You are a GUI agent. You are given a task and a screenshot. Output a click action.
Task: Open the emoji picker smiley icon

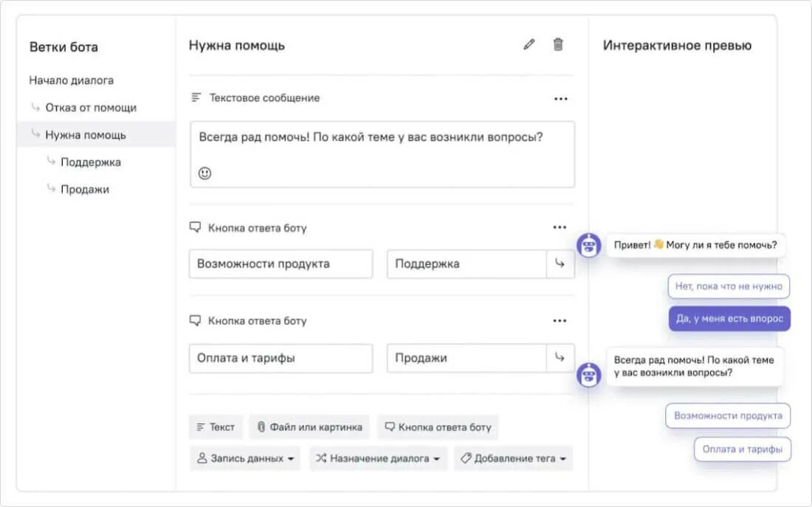205,173
